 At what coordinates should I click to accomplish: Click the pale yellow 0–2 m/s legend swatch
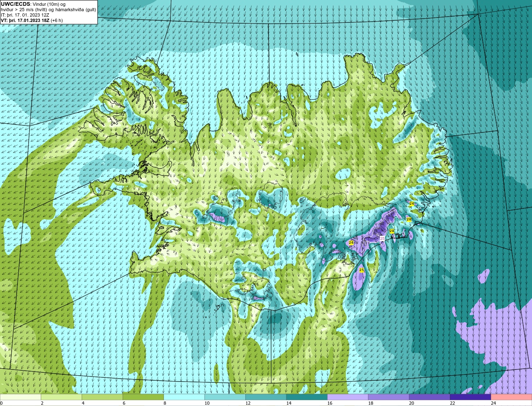[20, 397]
